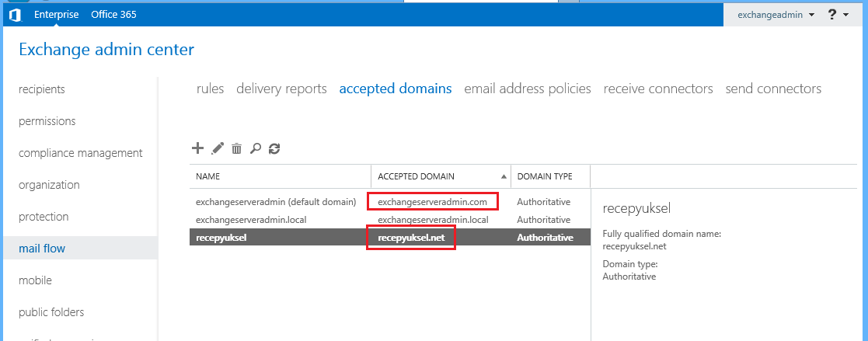Open organization section
868x341 pixels.
[x=49, y=185]
